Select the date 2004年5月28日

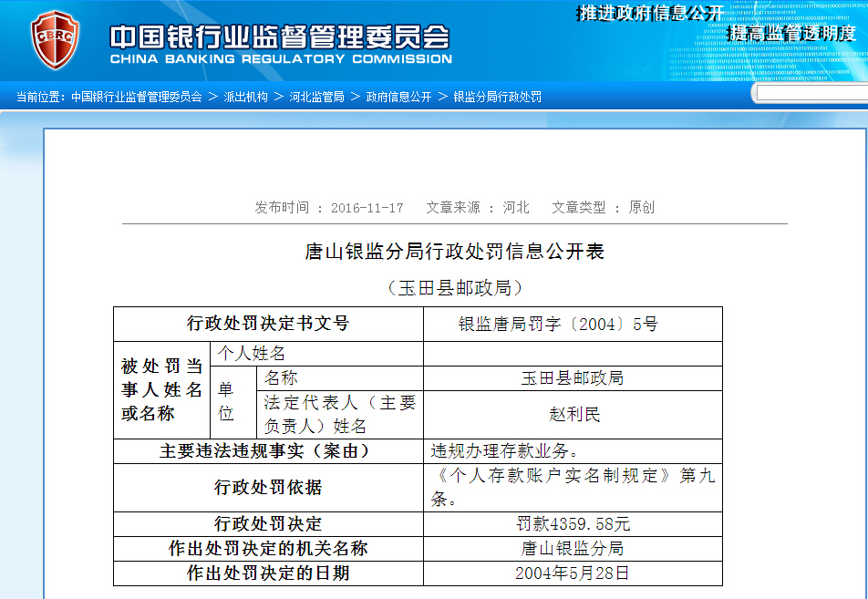click(573, 573)
